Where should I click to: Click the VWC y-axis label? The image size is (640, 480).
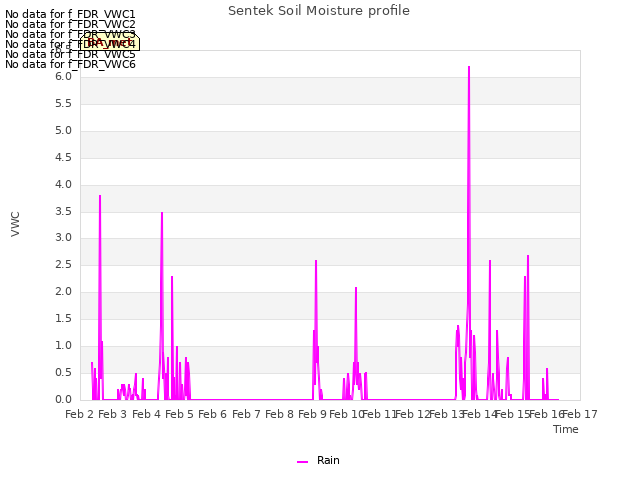coord(15,224)
